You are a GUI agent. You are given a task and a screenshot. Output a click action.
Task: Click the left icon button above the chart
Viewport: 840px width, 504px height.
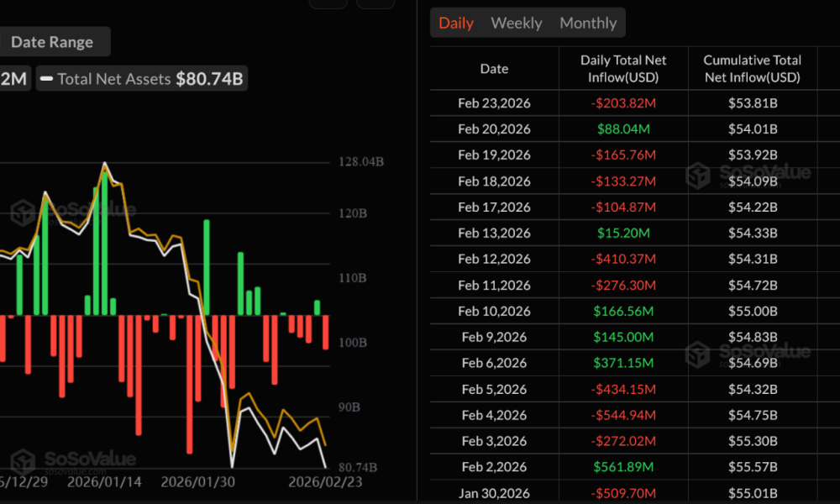[328, 3]
